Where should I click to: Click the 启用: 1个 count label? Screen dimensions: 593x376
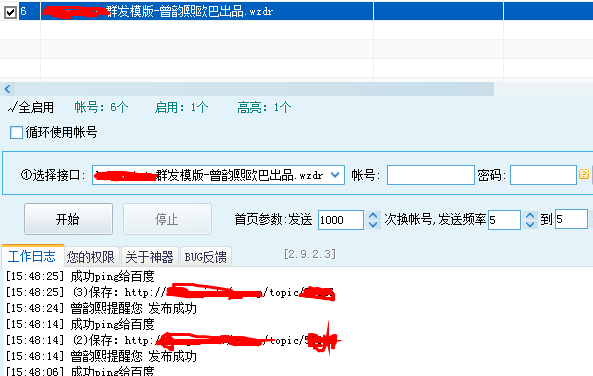coord(181,107)
